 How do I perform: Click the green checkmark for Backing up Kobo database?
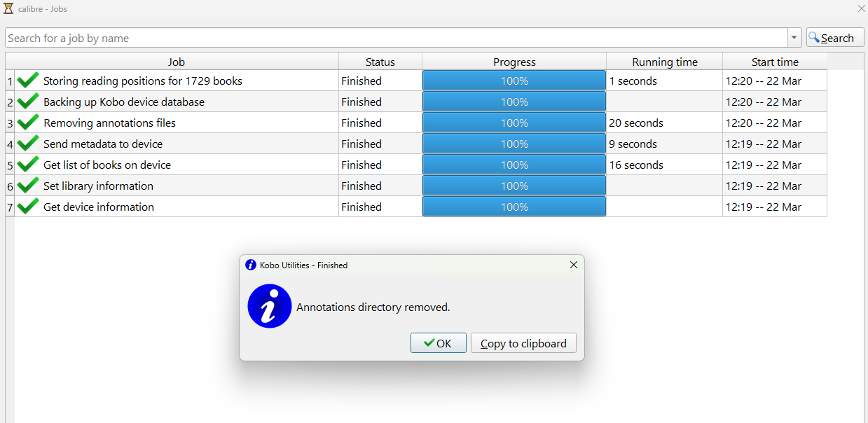click(28, 102)
